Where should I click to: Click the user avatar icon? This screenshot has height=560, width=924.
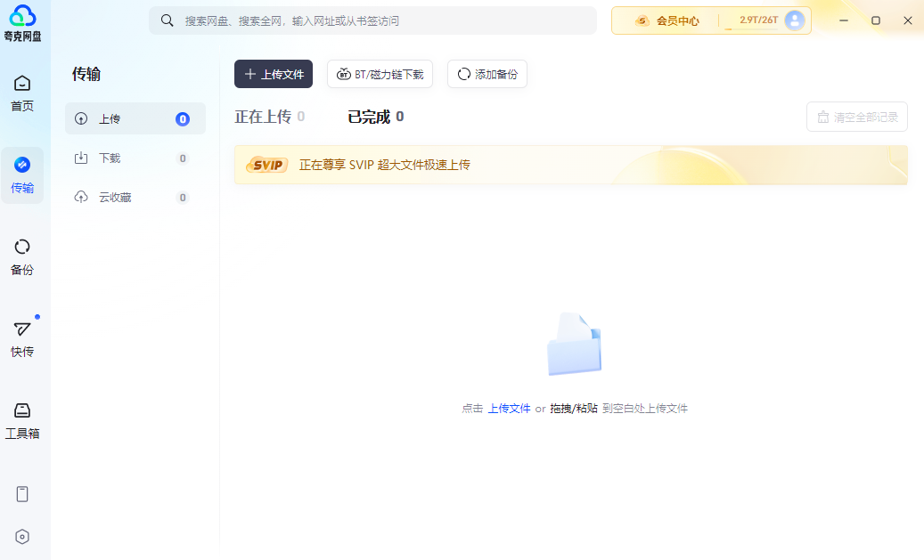[x=795, y=20]
